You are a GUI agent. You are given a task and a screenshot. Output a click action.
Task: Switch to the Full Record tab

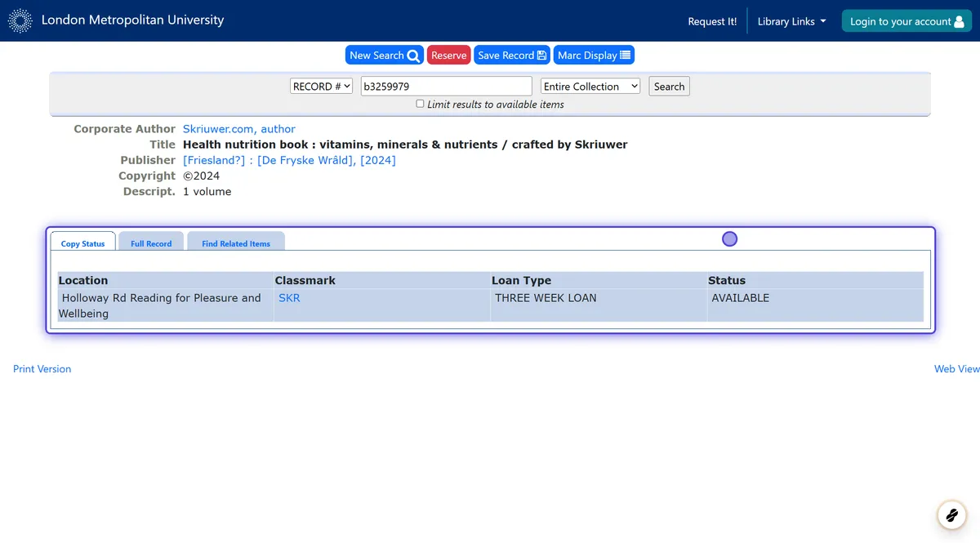pyautogui.click(x=151, y=241)
